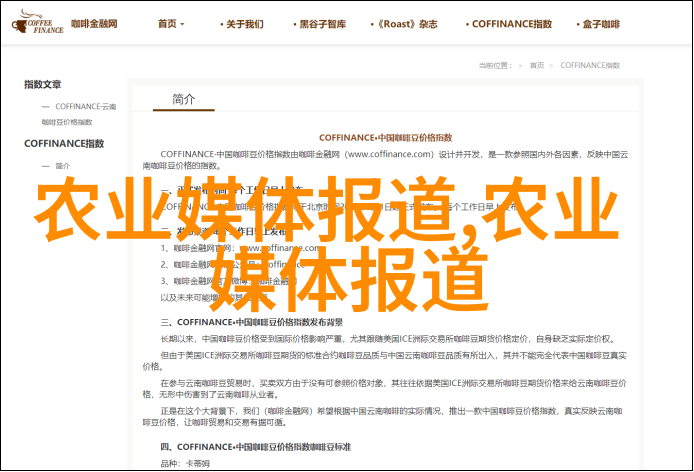Image resolution: width=694 pixels, height=472 pixels.
Task: Click the COFFINANCE•中国咖啡豆价格指数 article title
Action: coord(386,138)
